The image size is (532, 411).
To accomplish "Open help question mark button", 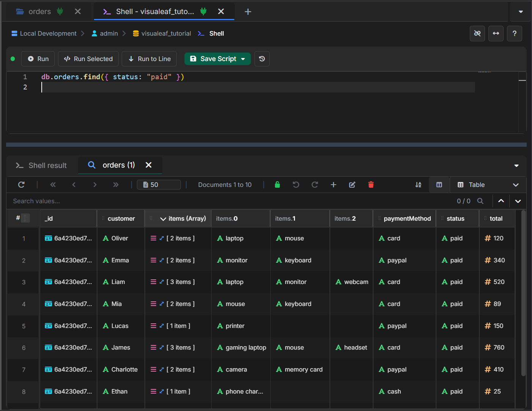I will coord(515,33).
